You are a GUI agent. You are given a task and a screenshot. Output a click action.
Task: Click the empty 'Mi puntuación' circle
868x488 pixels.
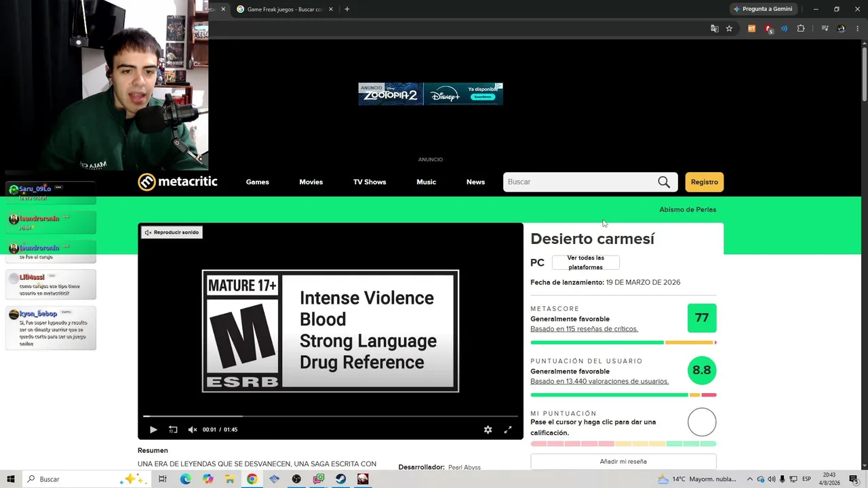(702, 422)
